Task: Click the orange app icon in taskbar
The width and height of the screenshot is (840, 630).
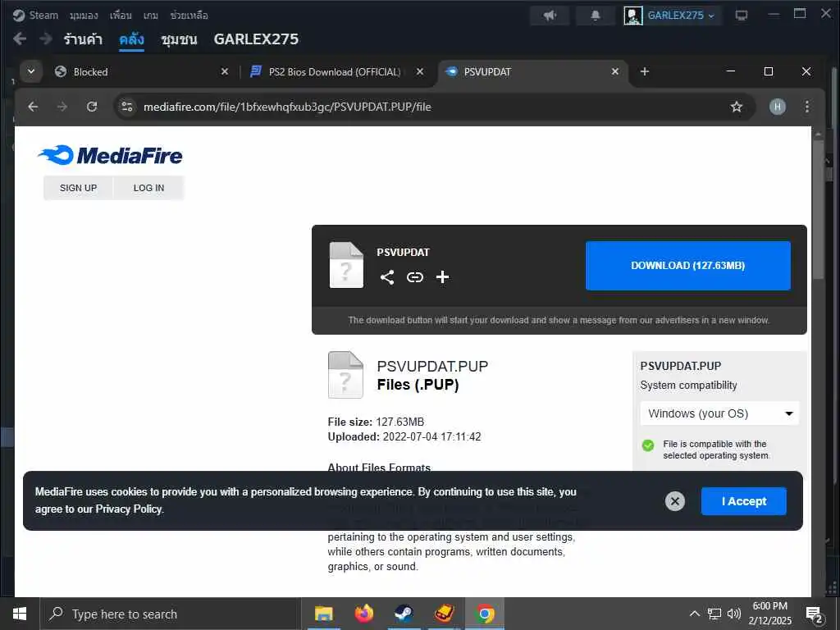Action: (x=444, y=614)
